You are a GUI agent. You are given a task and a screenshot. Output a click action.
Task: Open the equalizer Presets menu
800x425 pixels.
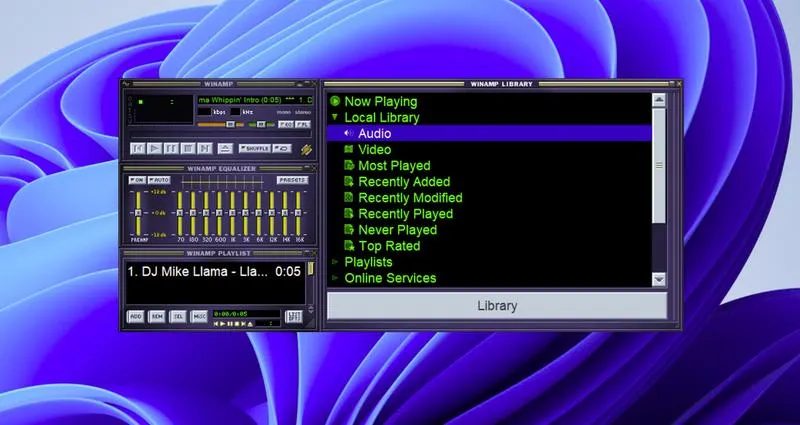[291, 180]
